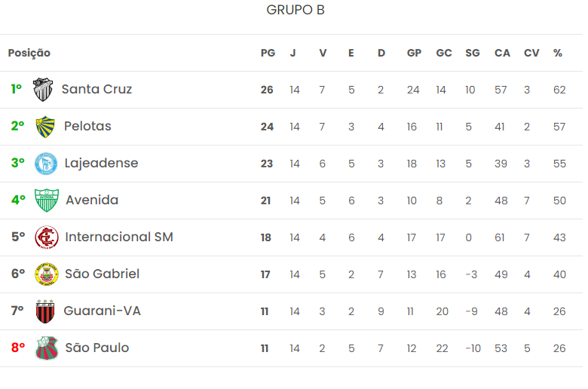Click the % column header
This screenshot has width=588, height=389.
coord(558,54)
